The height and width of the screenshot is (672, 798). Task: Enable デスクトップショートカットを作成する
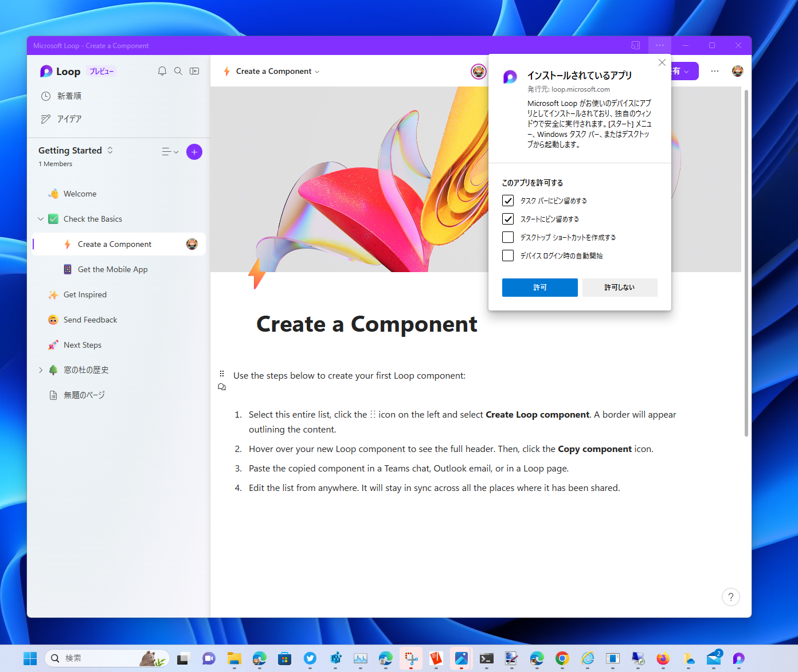coord(508,237)
